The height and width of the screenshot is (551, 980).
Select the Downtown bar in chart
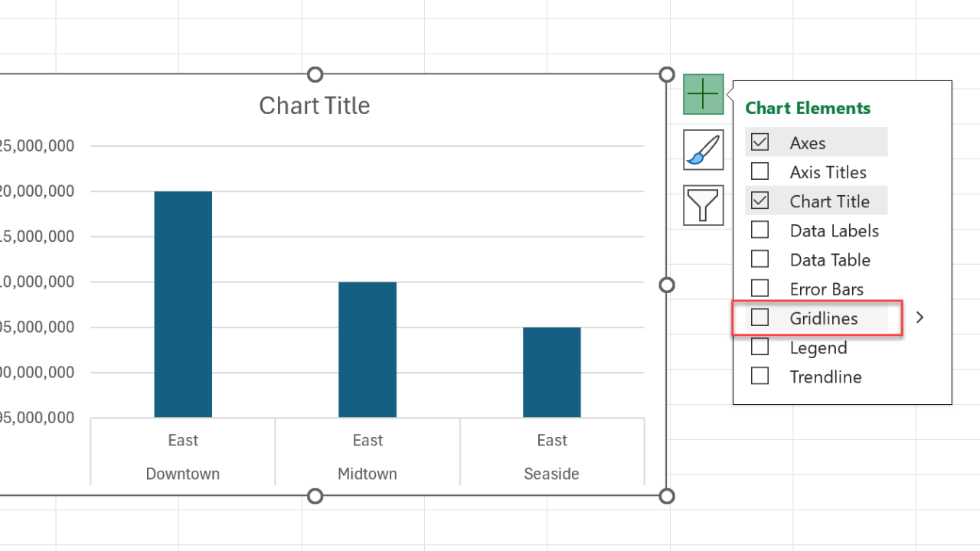[183, 306]
